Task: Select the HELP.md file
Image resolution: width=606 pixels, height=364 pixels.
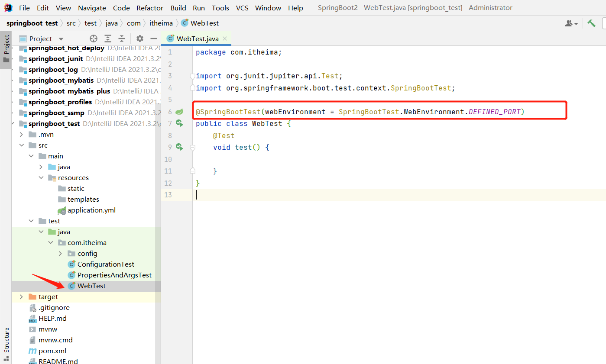Action: click(52, 318)
